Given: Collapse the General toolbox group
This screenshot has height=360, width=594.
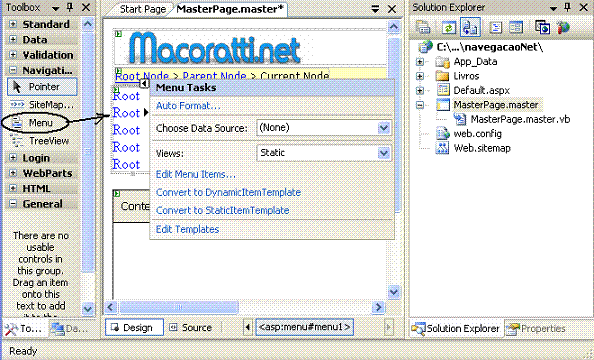Looking at the screenshot, I should (x=13, y=203).
